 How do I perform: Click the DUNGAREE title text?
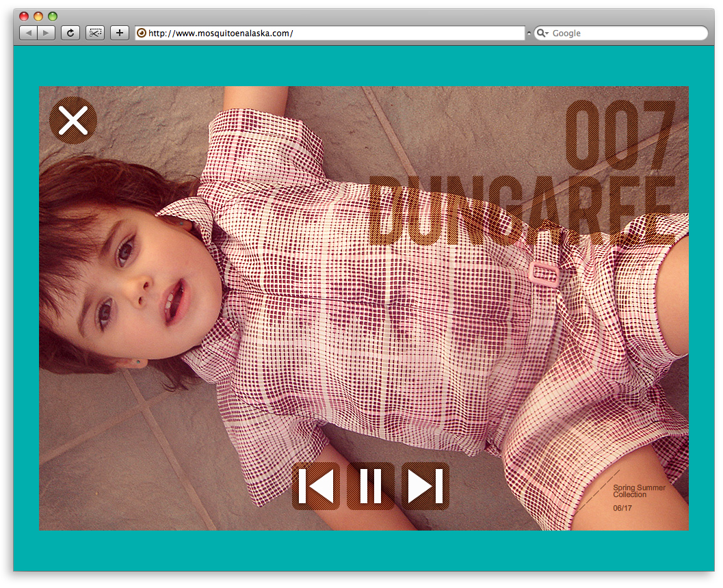tap(523, 211)
